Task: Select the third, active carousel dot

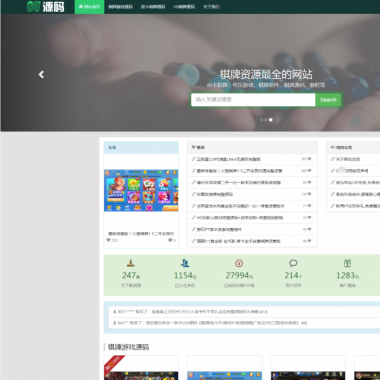Action: pos(271,120)
